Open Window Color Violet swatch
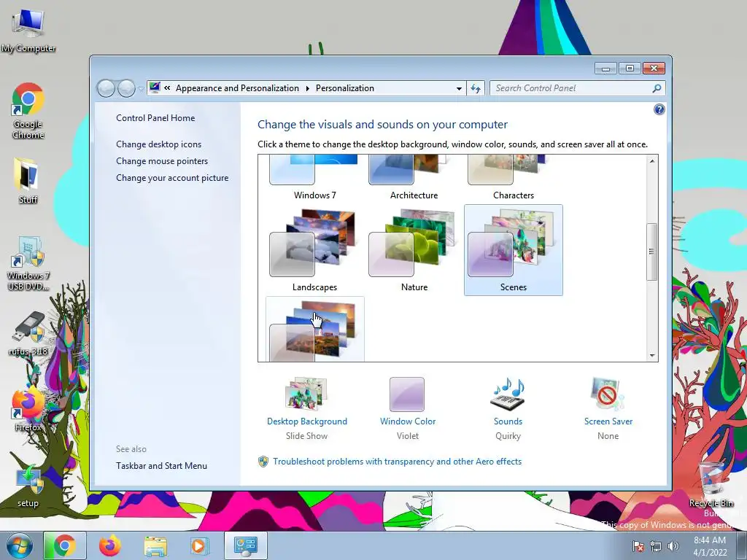This screenshot has width=747, height=560. point(407,394)
